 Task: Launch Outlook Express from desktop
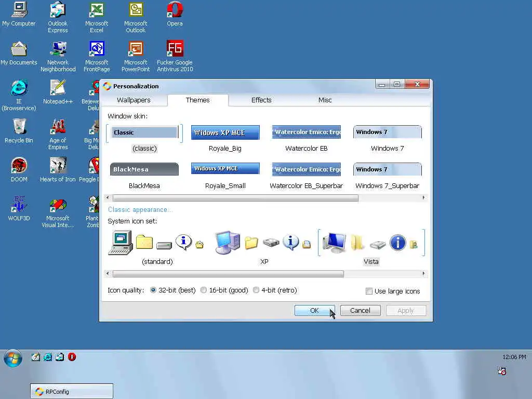pos(58,17)
